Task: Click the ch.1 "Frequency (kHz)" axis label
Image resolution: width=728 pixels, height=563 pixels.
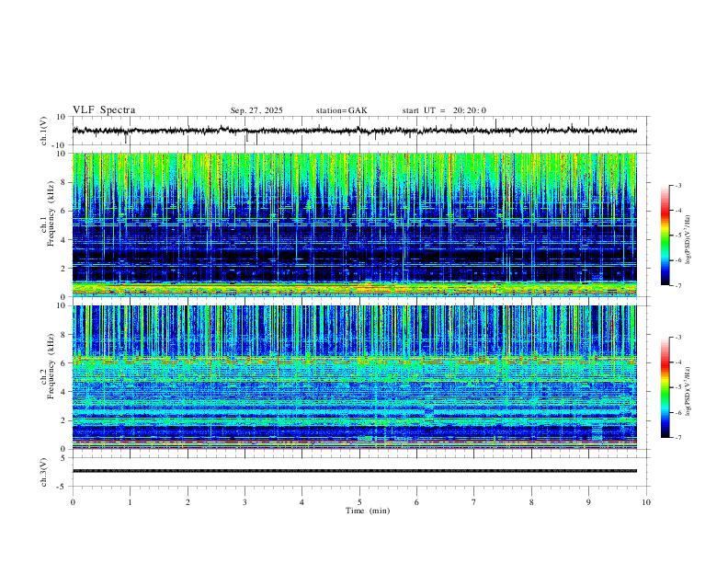Action: [x=51, y=214]
